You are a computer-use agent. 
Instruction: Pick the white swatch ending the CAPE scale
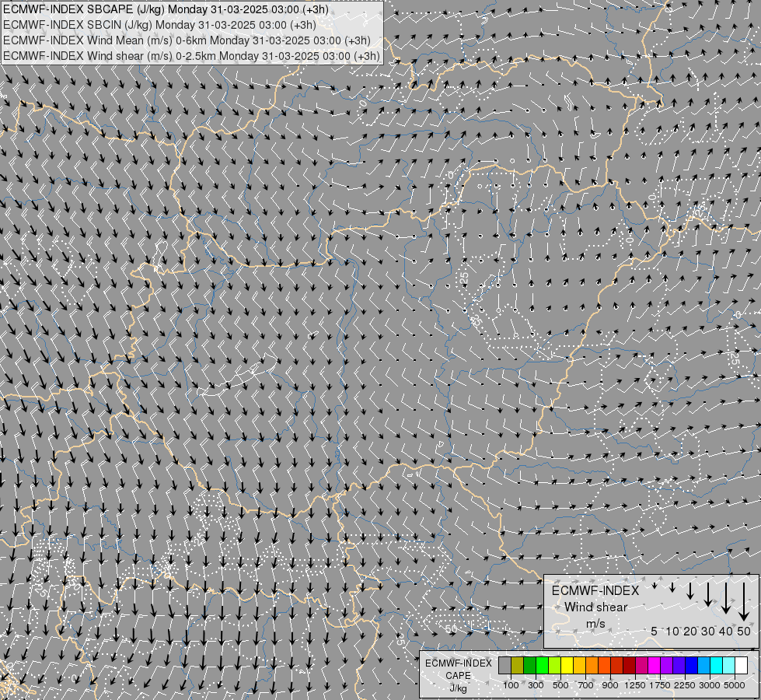click(x=741, y=666)
